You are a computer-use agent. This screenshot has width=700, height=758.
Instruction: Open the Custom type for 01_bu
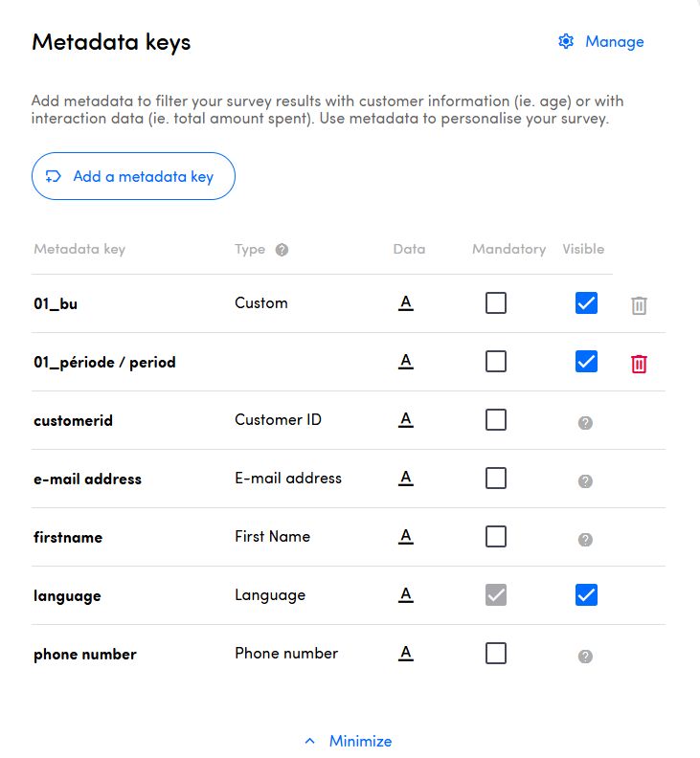[x=261, y=303]
